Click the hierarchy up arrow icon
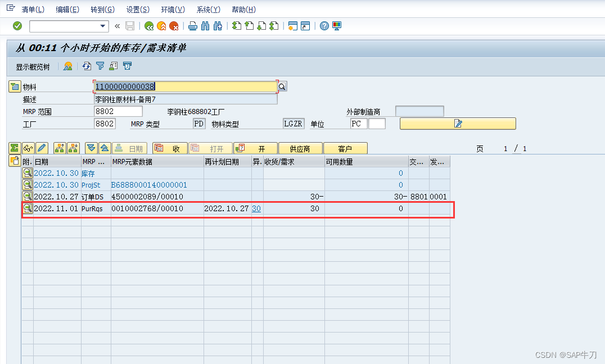Screen dimensions: 605x364 click(60, 148)
